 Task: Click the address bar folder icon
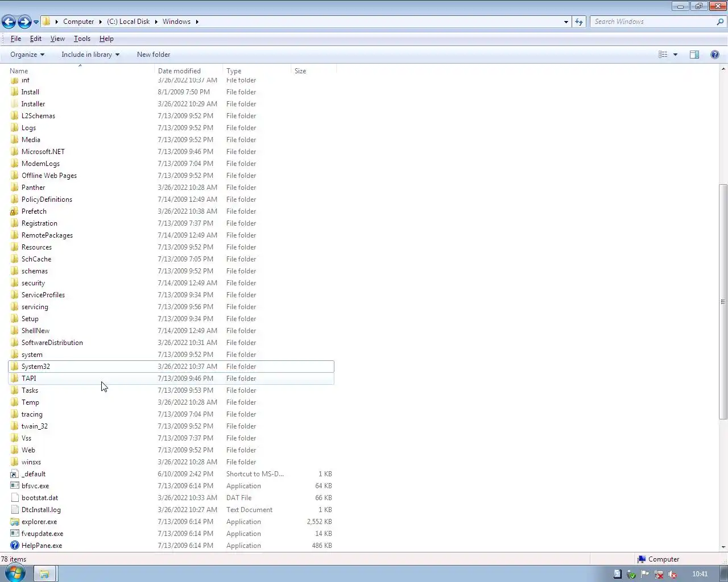(47, 22)
